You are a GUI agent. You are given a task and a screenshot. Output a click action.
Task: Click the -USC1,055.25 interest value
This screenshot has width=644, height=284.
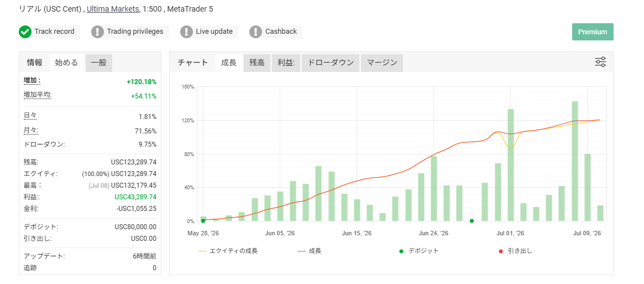pos(137,209)
